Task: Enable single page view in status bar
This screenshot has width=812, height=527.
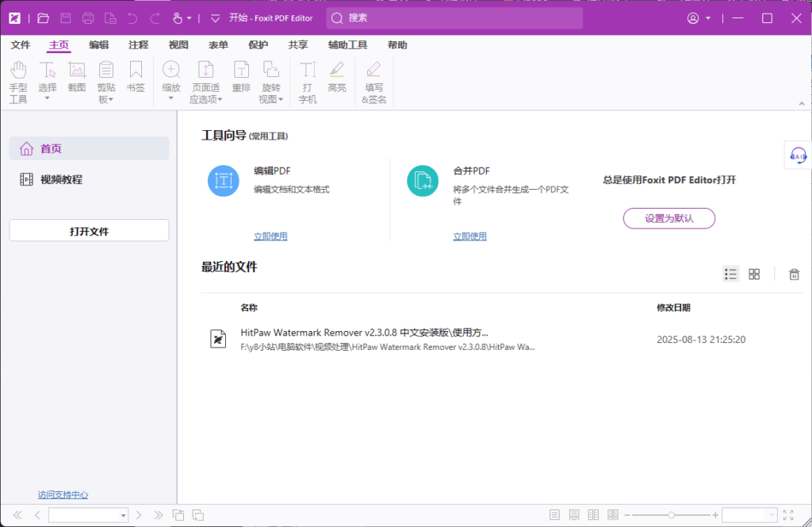Action: pyautogui.click(x=555, y=514)
